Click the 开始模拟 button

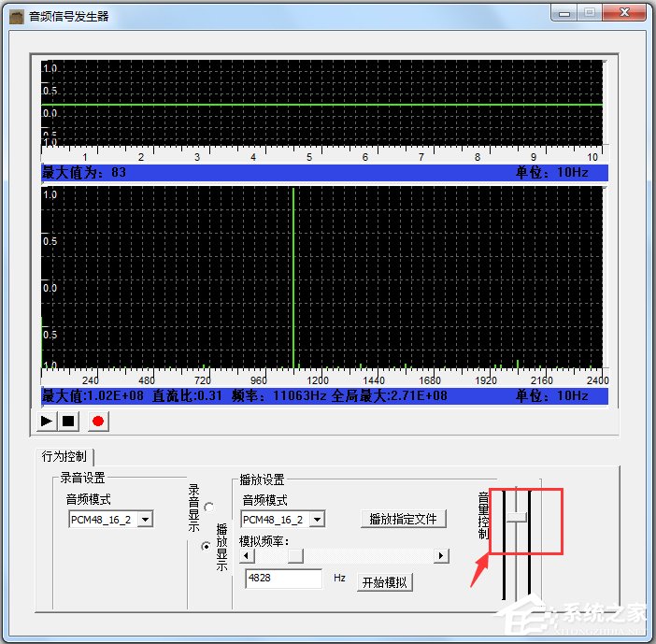[x=386, y=582]
